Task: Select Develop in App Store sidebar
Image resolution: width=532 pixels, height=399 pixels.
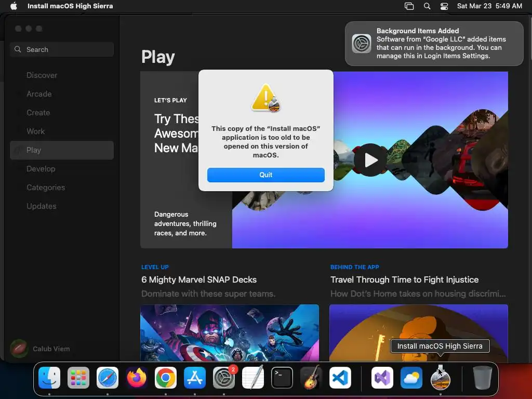Action: (62, 169)
